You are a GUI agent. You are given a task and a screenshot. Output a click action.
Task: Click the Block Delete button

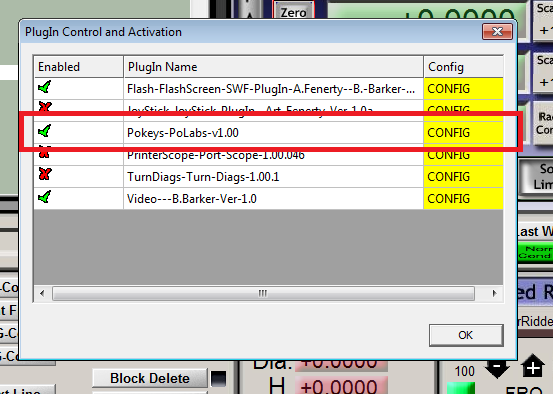pos(150,378)
